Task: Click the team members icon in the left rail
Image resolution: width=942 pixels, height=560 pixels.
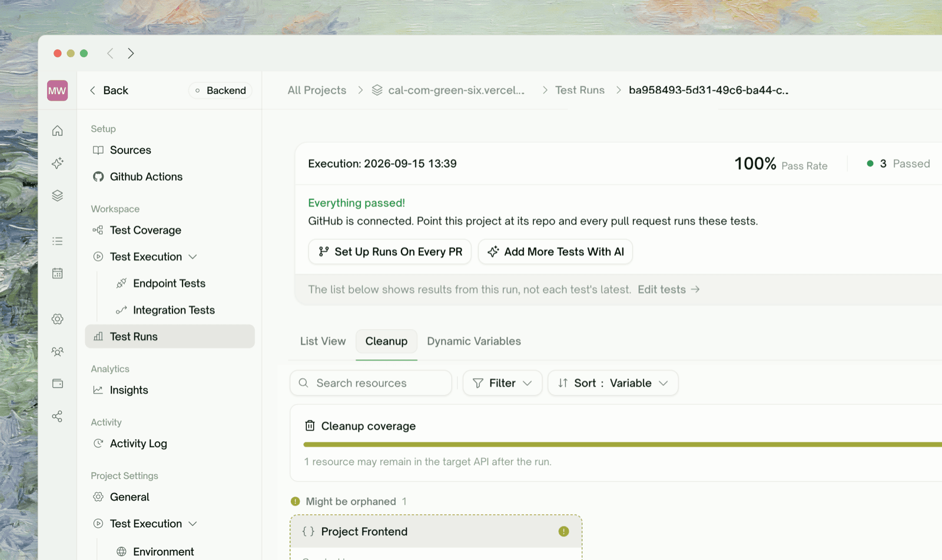Action: point(57,352)
